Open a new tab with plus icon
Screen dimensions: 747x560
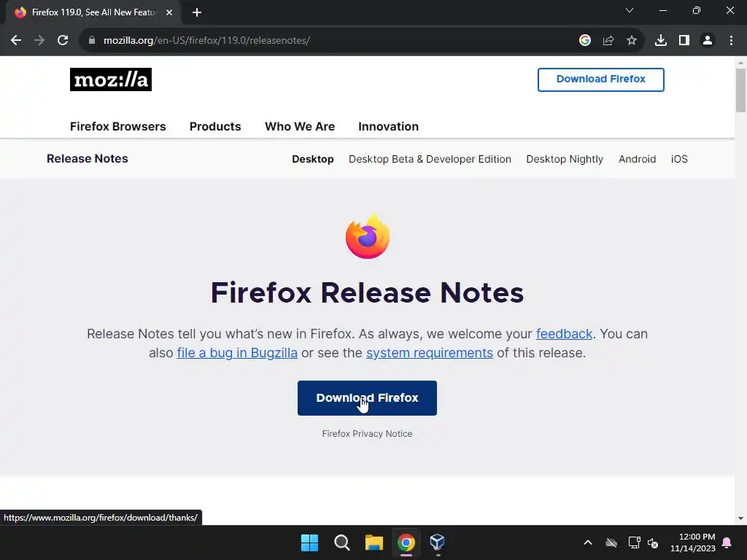coord(197,12)
